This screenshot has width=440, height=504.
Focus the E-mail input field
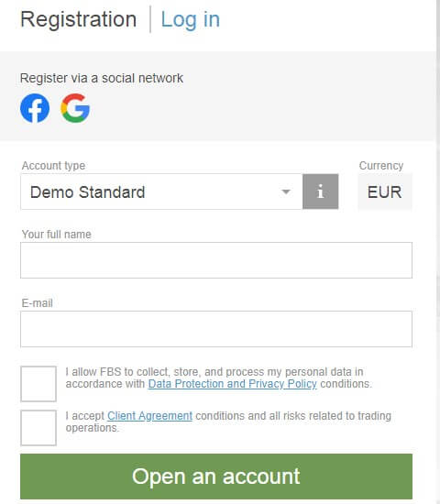pos(216,329)
